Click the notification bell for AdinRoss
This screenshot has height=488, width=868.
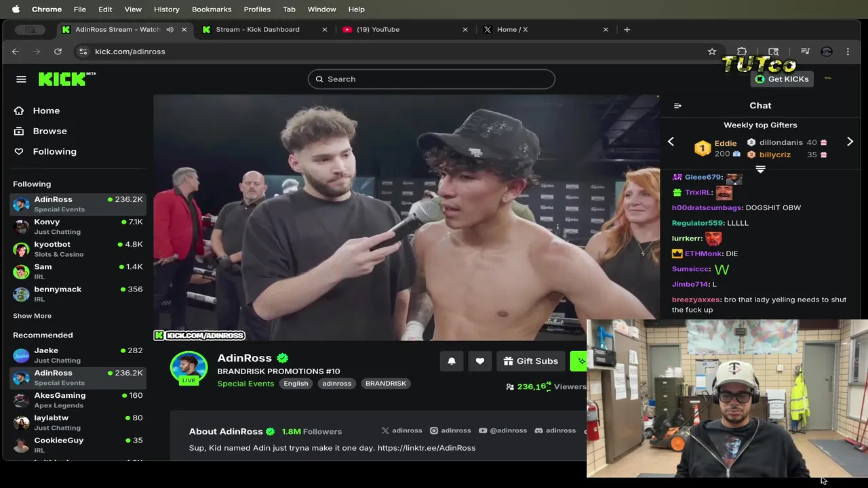coord(452,361)
